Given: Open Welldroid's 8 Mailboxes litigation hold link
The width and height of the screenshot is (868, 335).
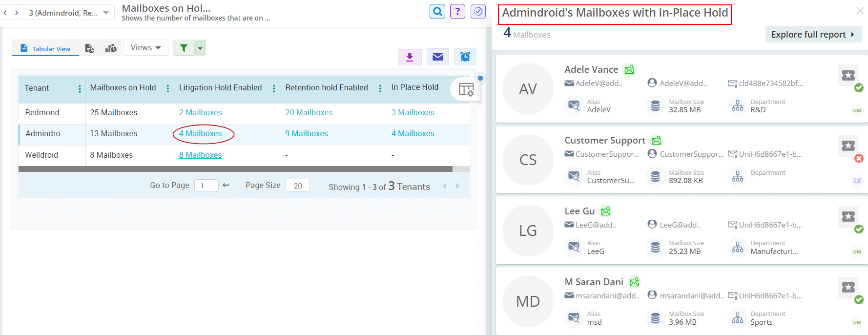Looking at the screenshot, I should [x=200, y=155].
